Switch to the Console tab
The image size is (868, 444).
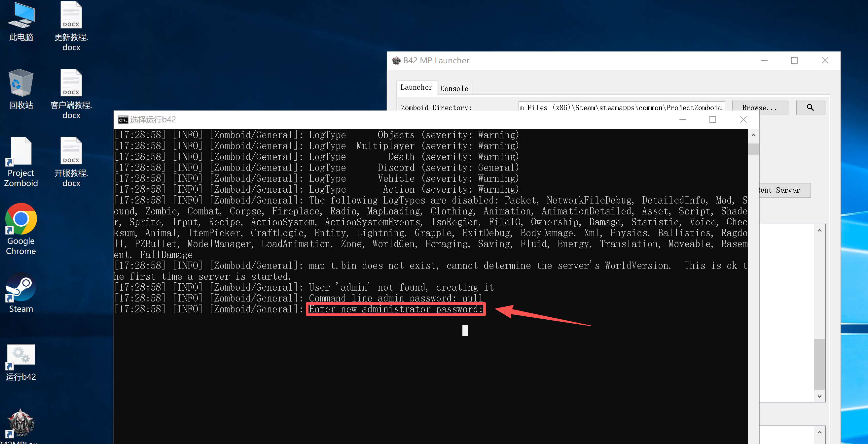(x=454, y=88)
